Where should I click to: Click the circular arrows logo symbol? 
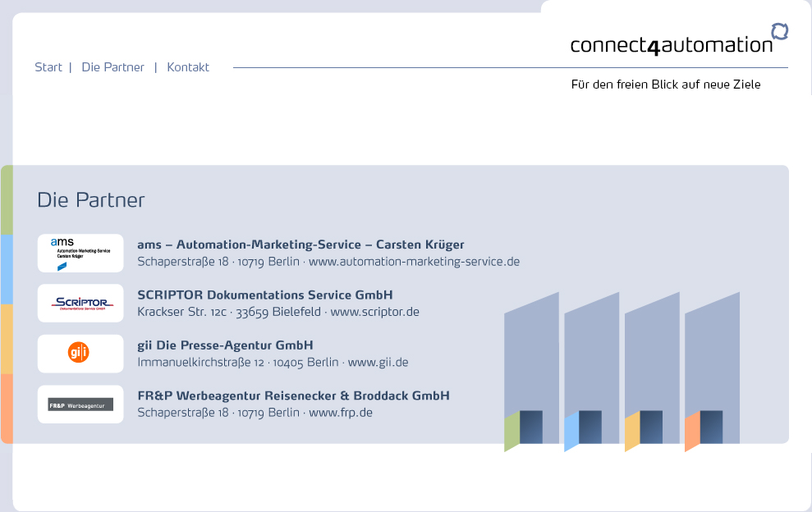click(x=779, y=31)
